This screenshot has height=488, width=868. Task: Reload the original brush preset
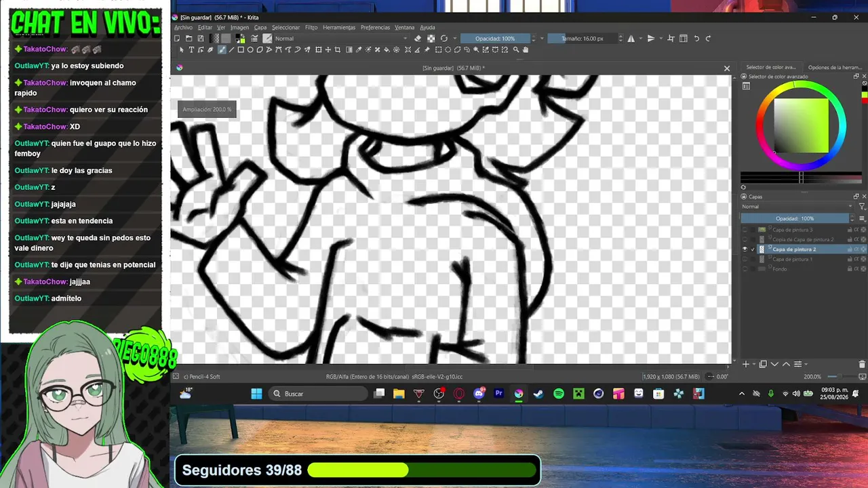[444, 39]
